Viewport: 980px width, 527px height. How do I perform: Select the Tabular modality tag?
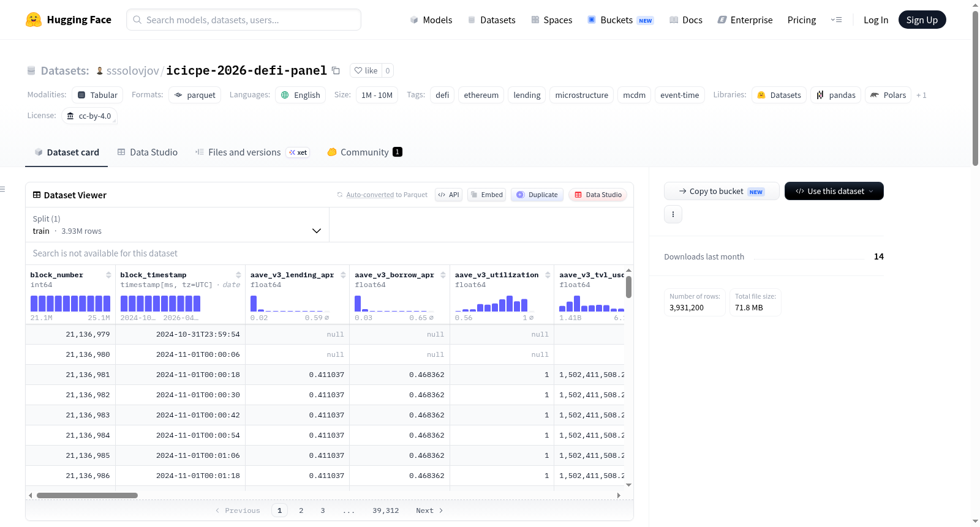97,95
